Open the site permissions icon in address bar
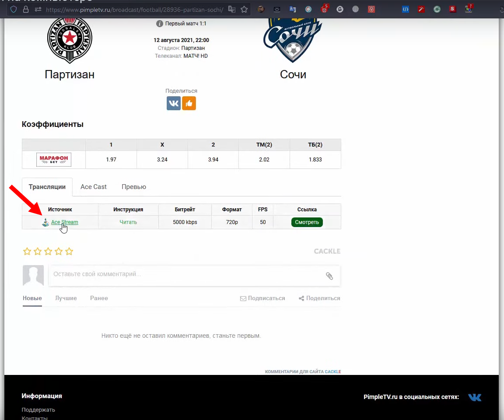 click(x=38, y=9)
